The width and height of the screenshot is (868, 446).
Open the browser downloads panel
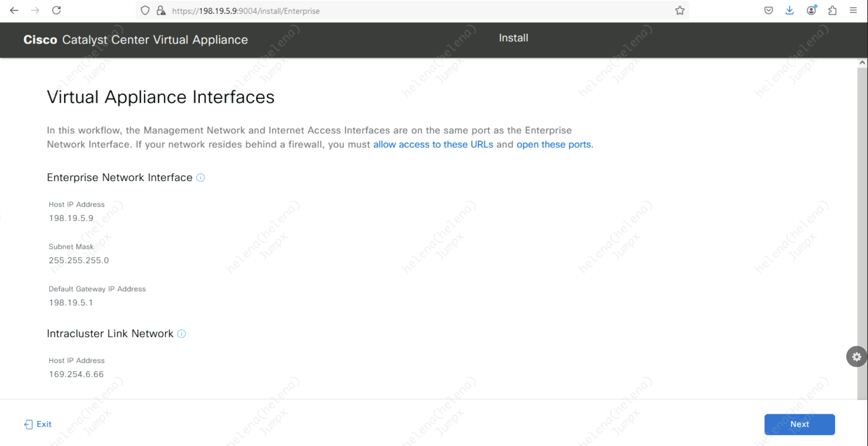point(789,11)
